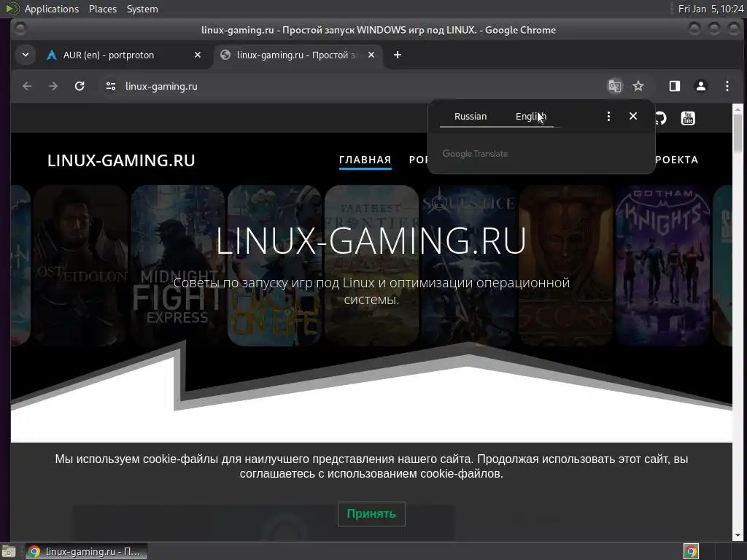Select the linux-gaming.ru browser tab
Screen dimensions: 747x560
pyautogui.click(x=298, y=55)
